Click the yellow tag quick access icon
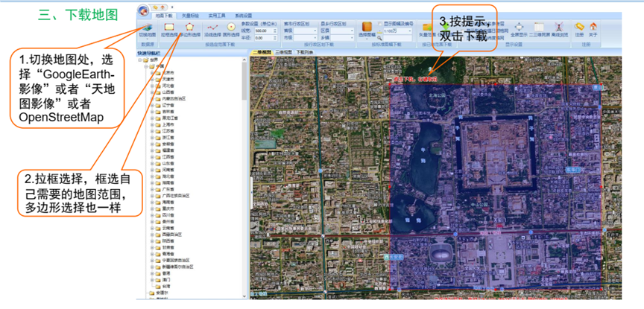Viewport: 644px width, 309px height. [x=155, y=7]
